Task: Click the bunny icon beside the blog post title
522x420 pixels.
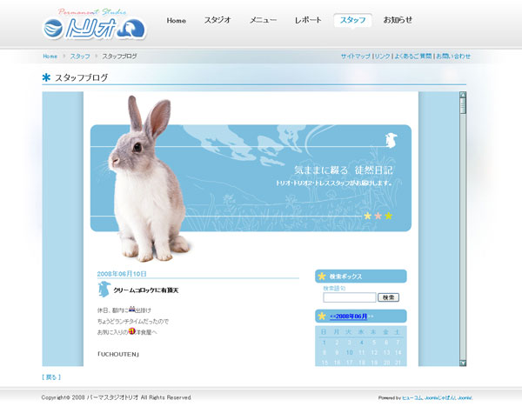Action: pos(104,290)
